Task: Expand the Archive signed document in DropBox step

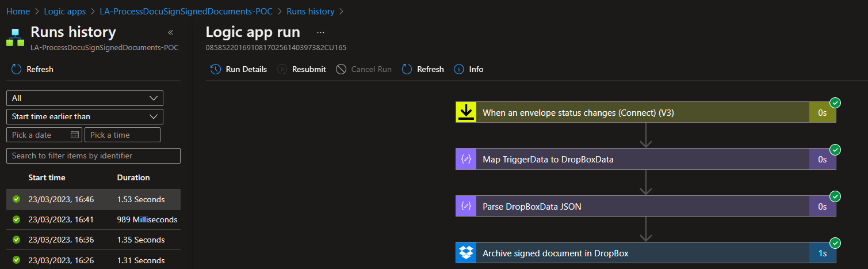Action: 633,253
